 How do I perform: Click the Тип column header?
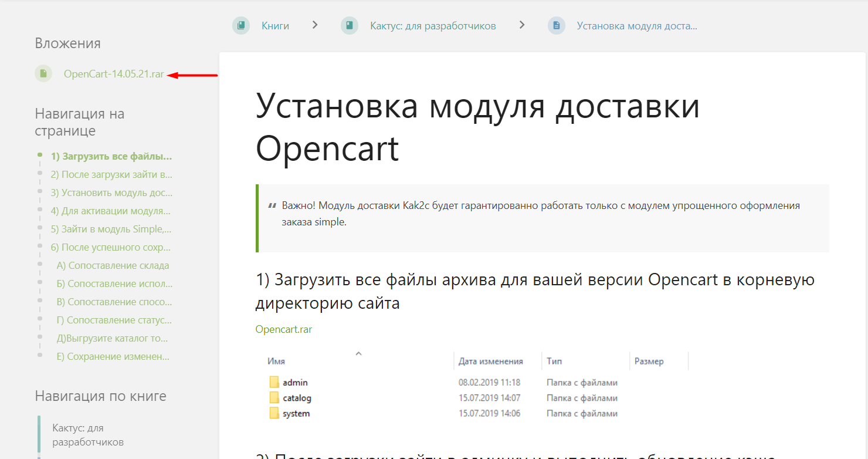[554, 361]
